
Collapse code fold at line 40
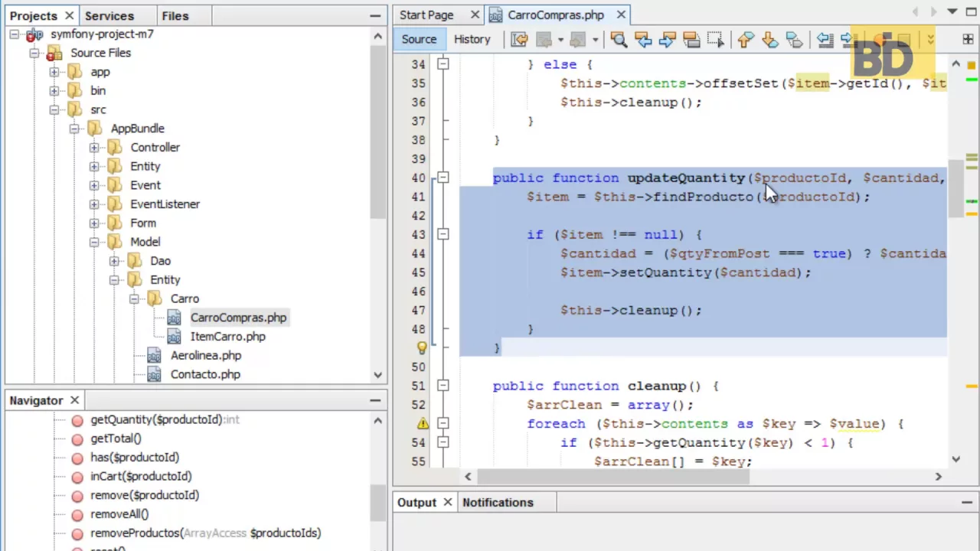[443, 178]
